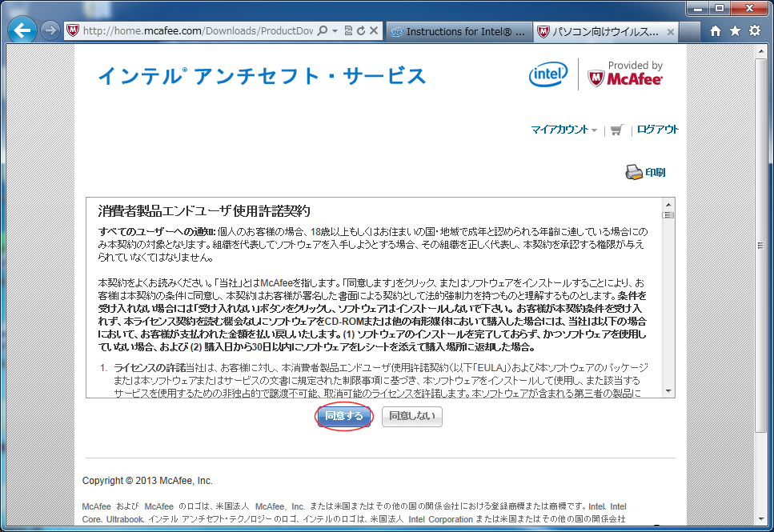Expand the マイアカウント dropdown
The height and width of the screenshot is (532, 774).
pyautogui.click(x=563, y=130)
